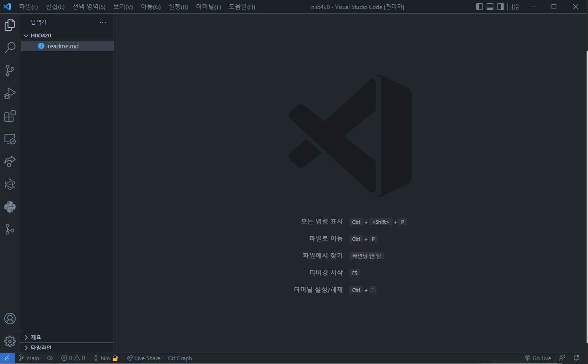
Task: Click the 디버깅 시작 label
Action: point(325,273)
